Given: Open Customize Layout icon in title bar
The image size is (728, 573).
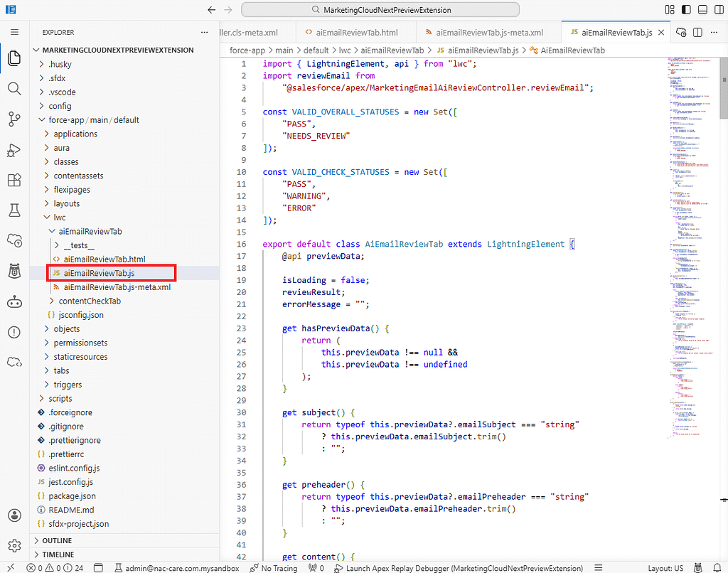Looking at the screenshot, I should pyautogui.click(x=670, y=10).
